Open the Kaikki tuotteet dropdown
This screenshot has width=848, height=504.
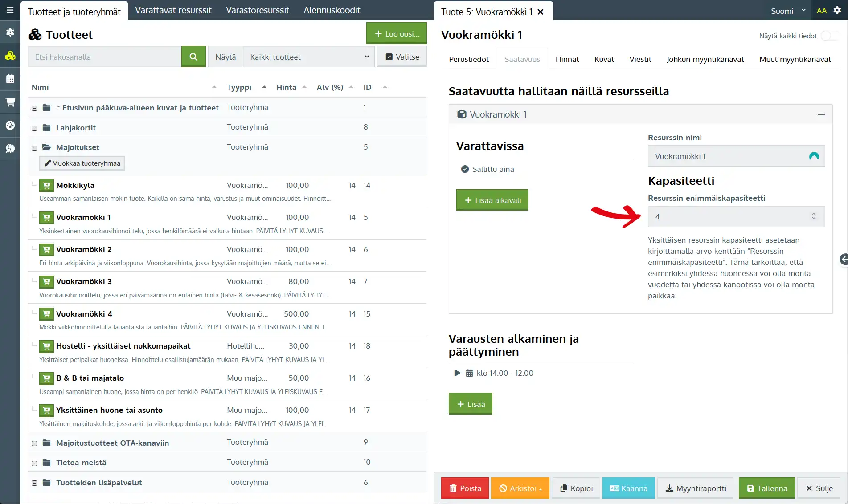309,57
